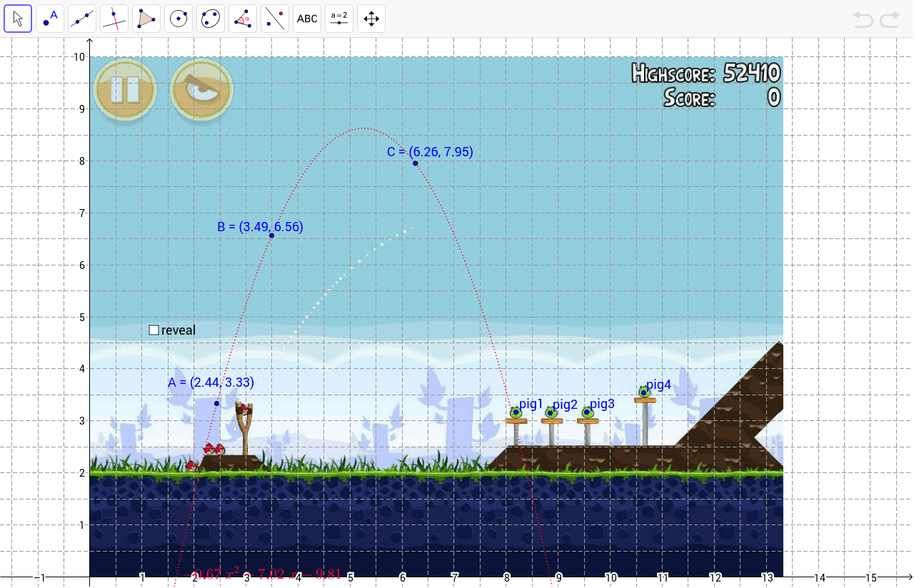914x588 pixels.
Task: Select the Slider a=2 tool
Action: coord(339,19)
